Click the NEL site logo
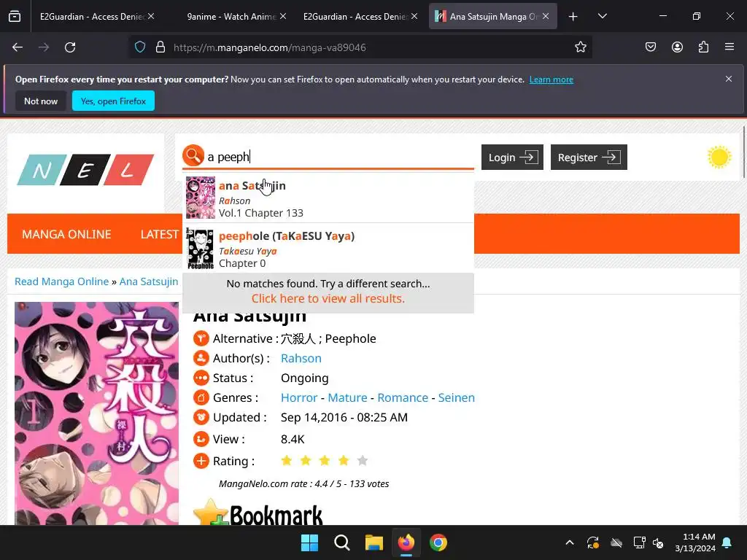 [x=86, y=169]
